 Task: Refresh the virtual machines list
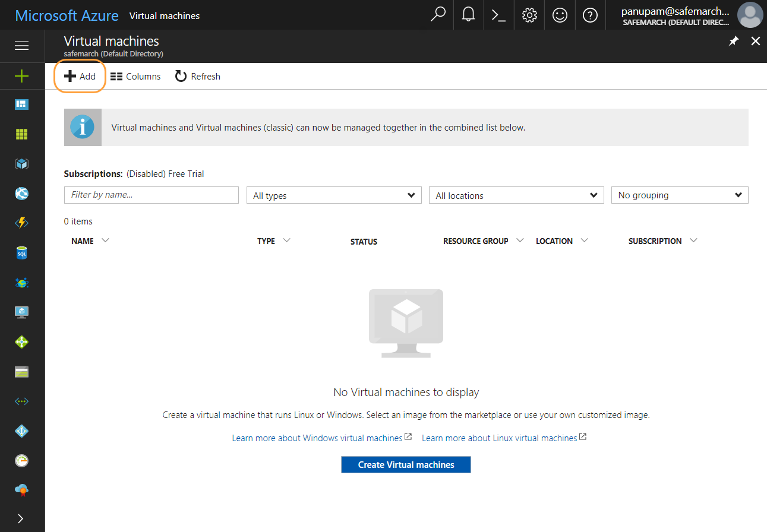tap(197, 76)
